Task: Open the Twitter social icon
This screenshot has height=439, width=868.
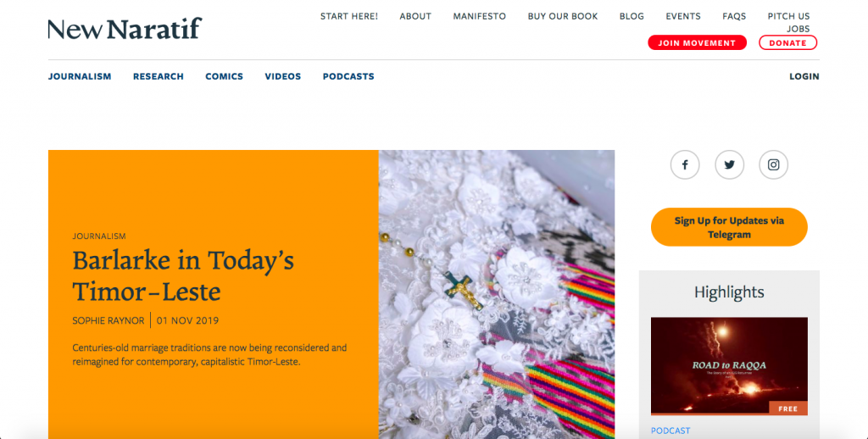Action: [x=729, y=165]
